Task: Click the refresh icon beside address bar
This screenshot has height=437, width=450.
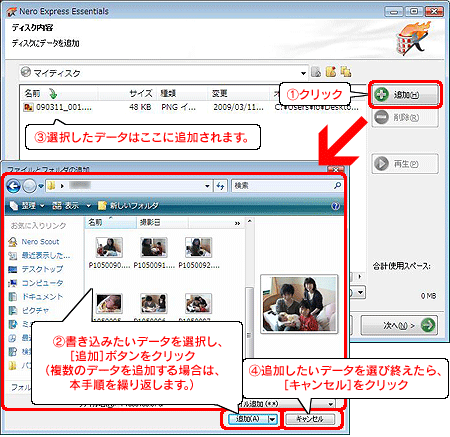Action: click(220, 186)
